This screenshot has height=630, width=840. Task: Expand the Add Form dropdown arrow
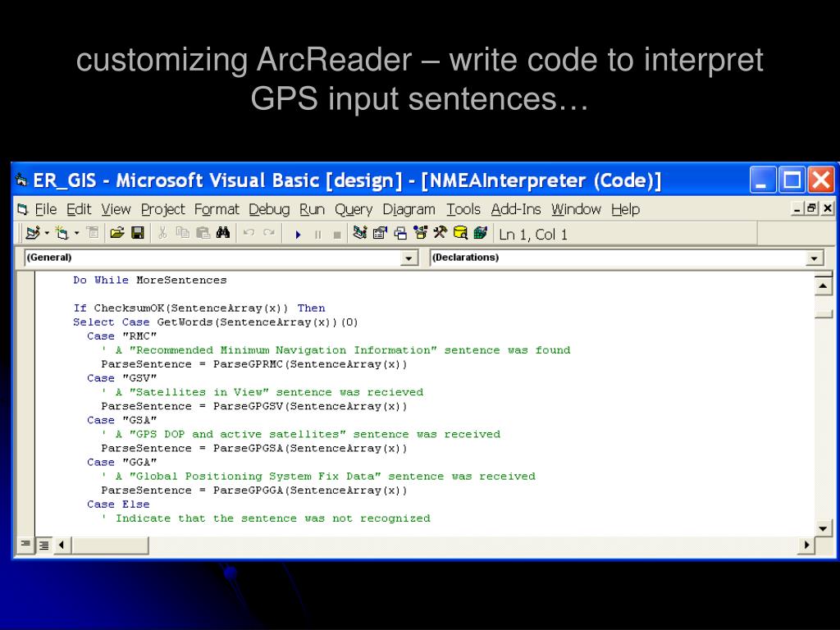click(x=76, y=233)
